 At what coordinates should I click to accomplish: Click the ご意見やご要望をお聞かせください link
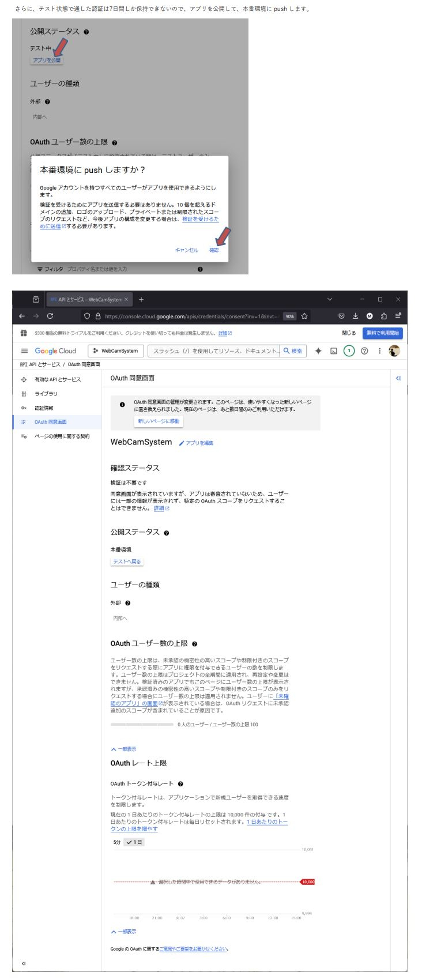coord(194,949)
